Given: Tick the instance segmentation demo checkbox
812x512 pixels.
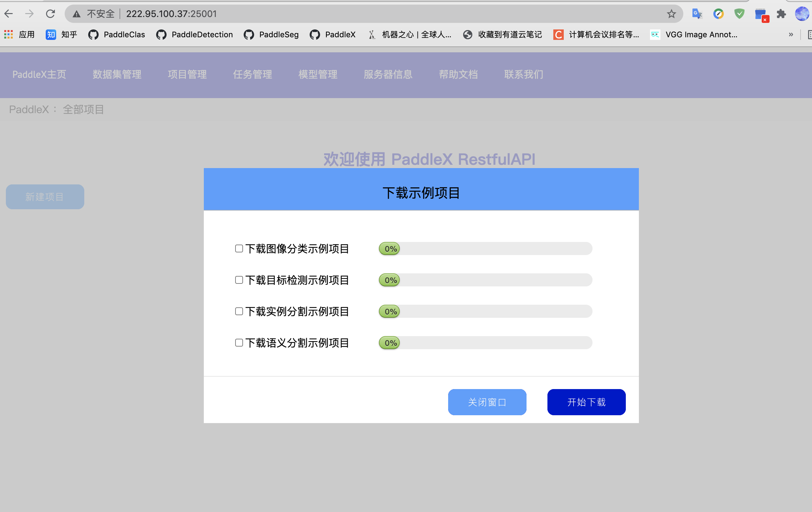Looking at the screenshot, I should (239, 312).
